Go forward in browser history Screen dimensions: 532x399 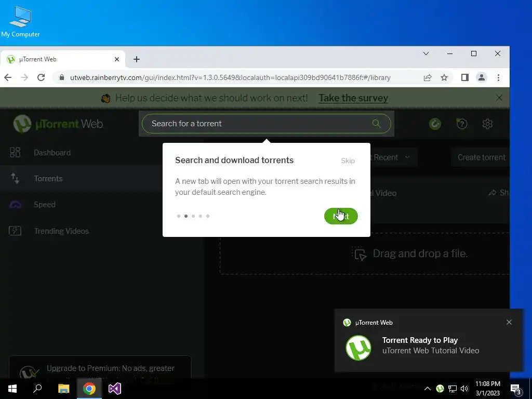click(x=24, y=78)
